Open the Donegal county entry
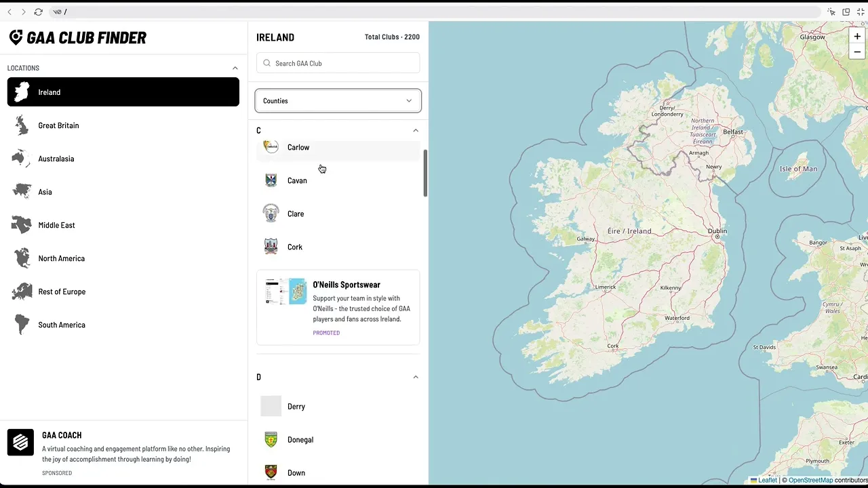Screen dimensions: 868x488 tap(338, 440)
